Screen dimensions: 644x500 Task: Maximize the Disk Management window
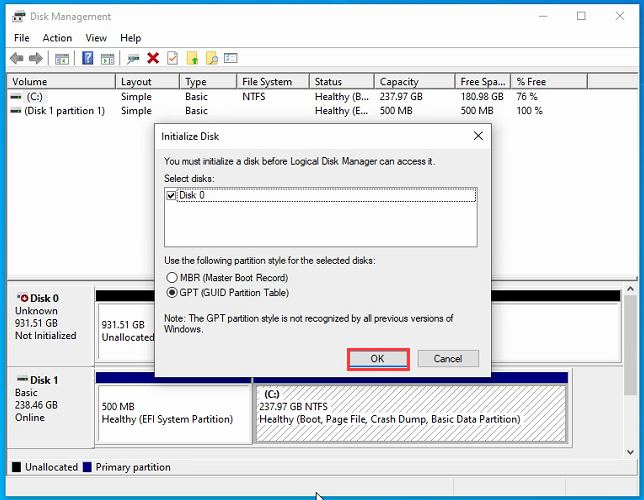[x=581, y=16]
